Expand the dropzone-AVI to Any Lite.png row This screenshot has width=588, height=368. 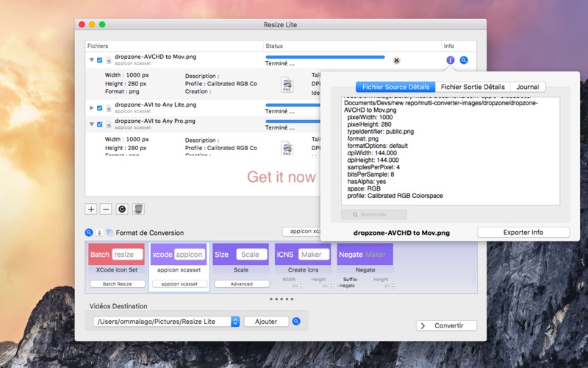[x=91, y=108]
